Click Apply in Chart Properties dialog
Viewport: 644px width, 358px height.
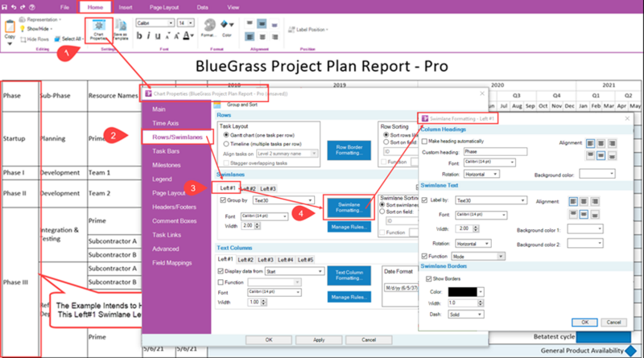click(319, 340)
